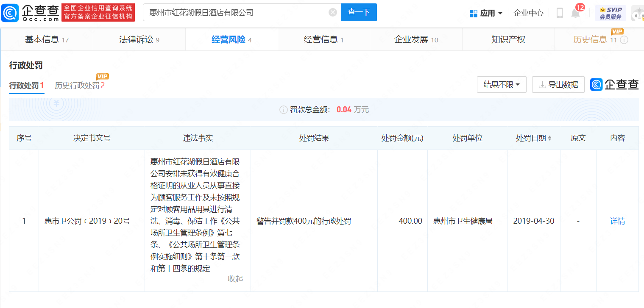Open notifications bell with 12 badge
Screen dimensions: 644x308
point(575,13)
